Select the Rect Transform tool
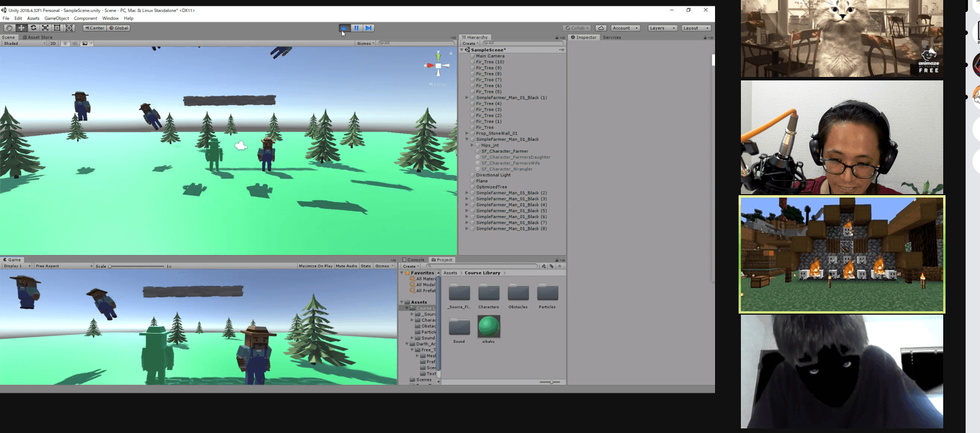This screenshot has height=433, width=980. (57, 28)
